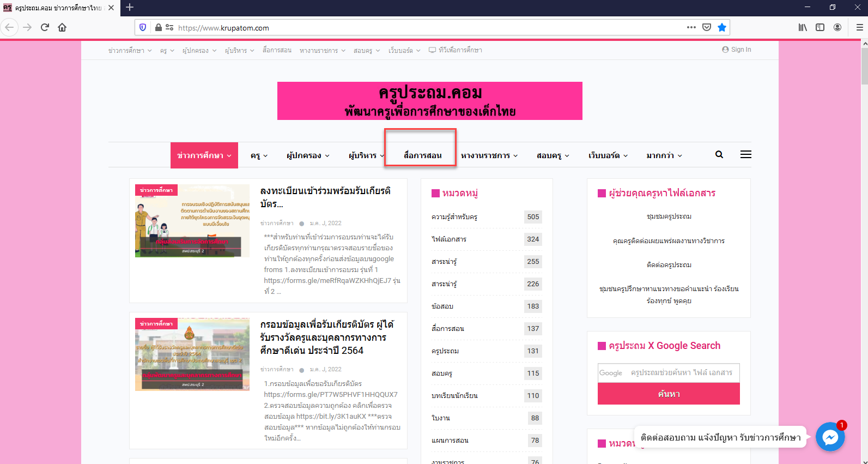This screenshot has width=868, height=464.
Task: Click ติดต่อครูประถม link in sidebar
Action: coord(669,265)
